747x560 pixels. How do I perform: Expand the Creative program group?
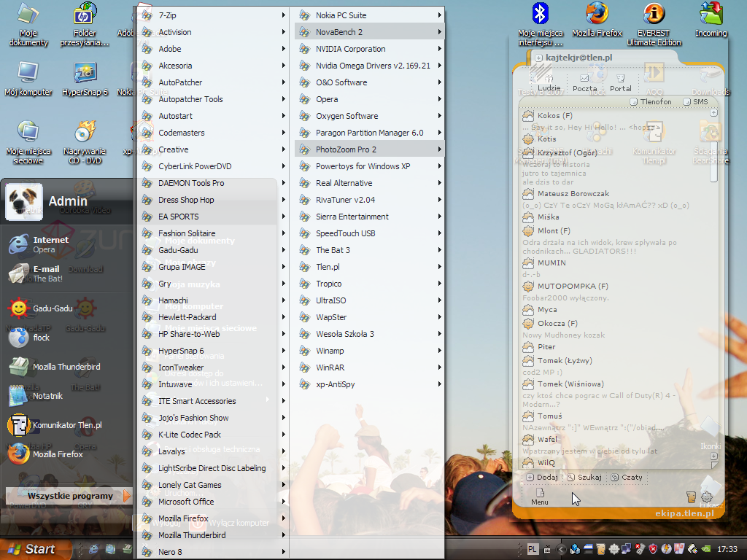tap(214, 149)
